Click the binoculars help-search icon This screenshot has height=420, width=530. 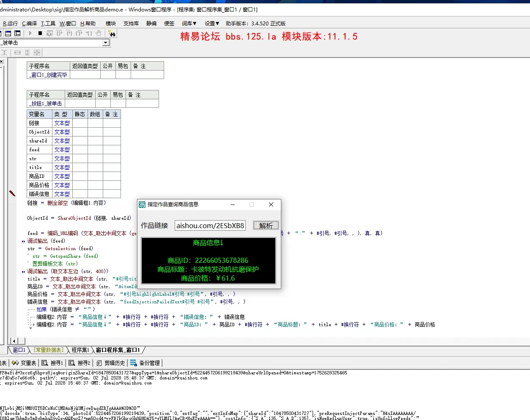[x=112, y=33]
